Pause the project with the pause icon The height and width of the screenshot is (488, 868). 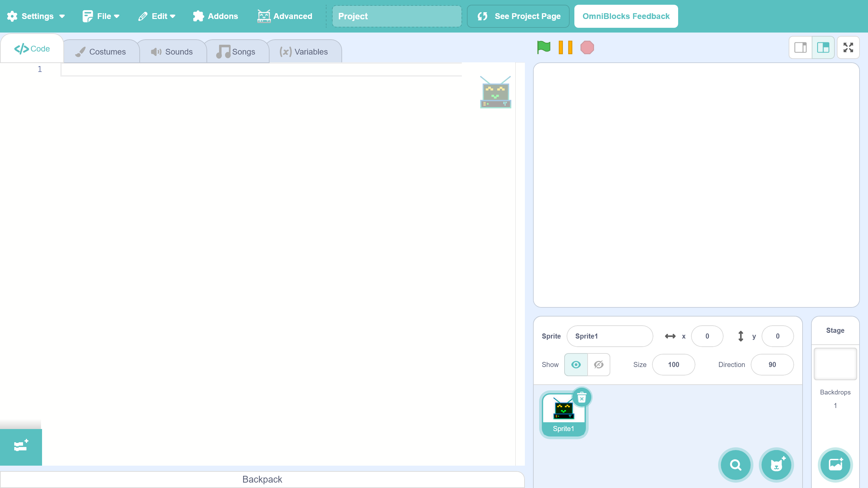pos(565,47)
